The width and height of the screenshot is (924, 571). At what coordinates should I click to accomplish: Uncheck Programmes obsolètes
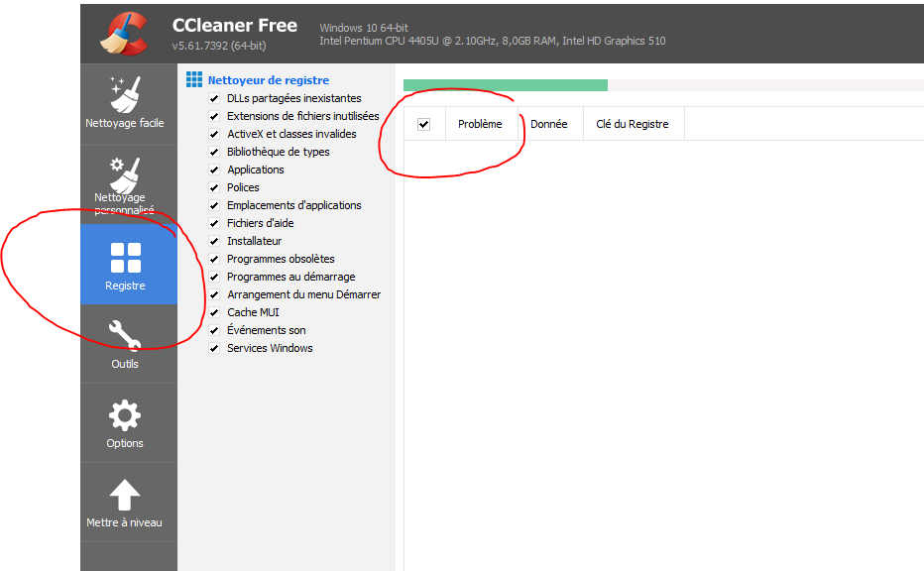tap(214, 260)
